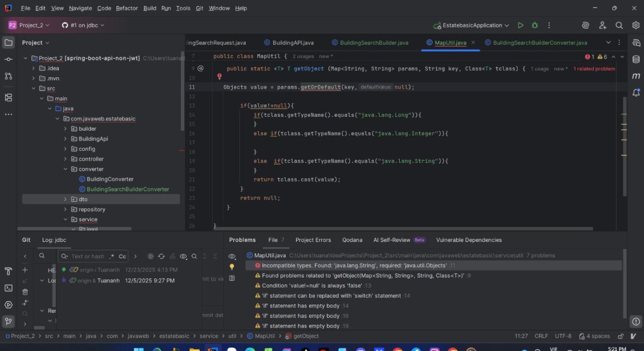The width and height of the screenshot is (644, 351).
Task: Click the red error bulb on line 11
Action: click(219, 77)
